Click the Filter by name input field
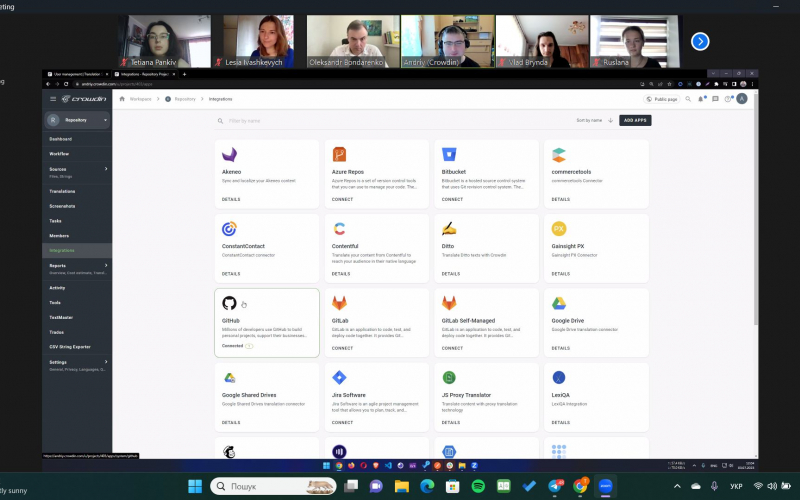 click(x=393, y=121)
